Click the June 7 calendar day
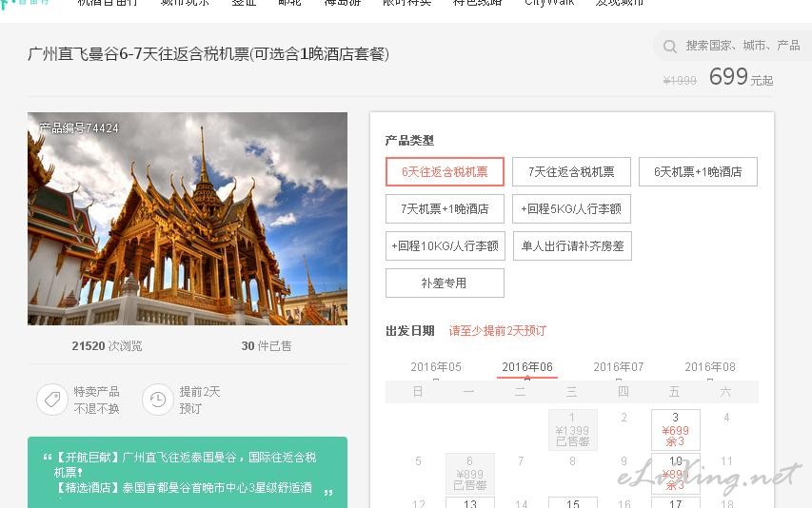 pos(521,461)
